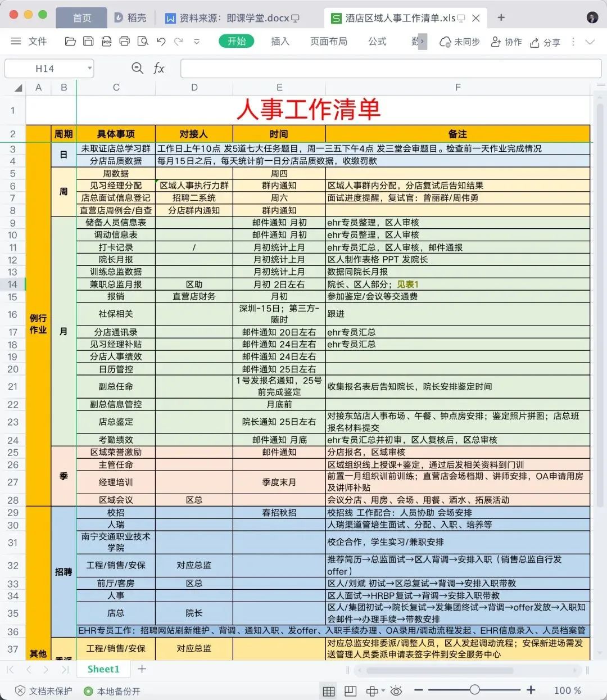Open the file folder icon in toolbar
607x700 pixels.
pyautogui.click(x=70, y=41)
